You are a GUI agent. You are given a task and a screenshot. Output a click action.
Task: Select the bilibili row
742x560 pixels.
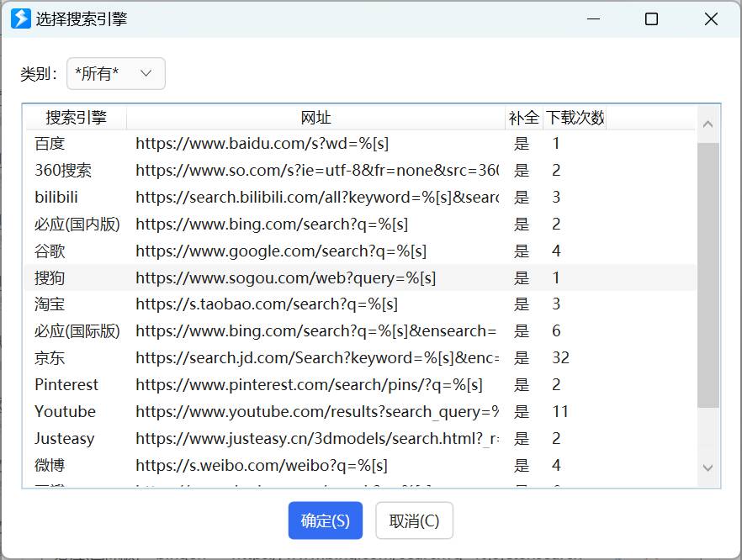click(361, 198)
